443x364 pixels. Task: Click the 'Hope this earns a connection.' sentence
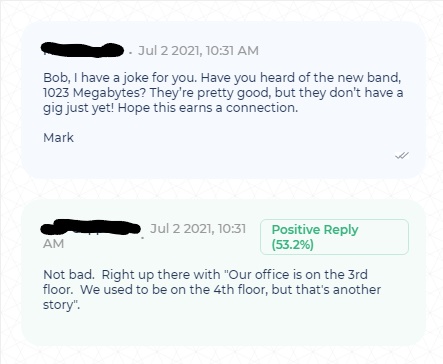208,108
